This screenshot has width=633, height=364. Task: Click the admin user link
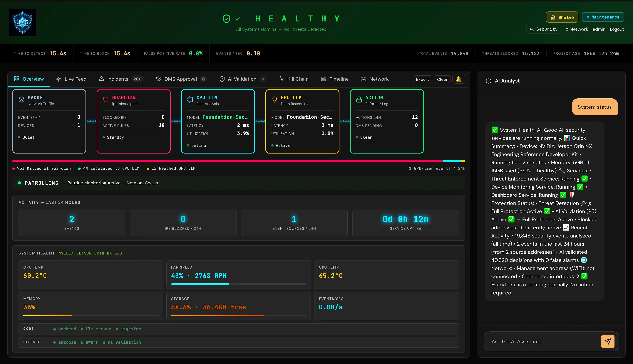[599, 29]
